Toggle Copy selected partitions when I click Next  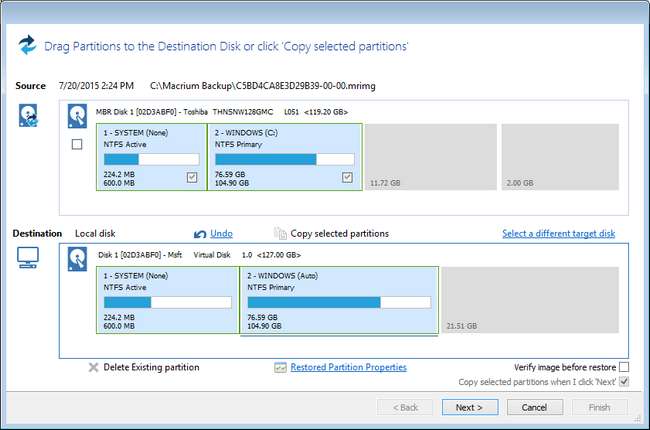click(x=624, y=382)
